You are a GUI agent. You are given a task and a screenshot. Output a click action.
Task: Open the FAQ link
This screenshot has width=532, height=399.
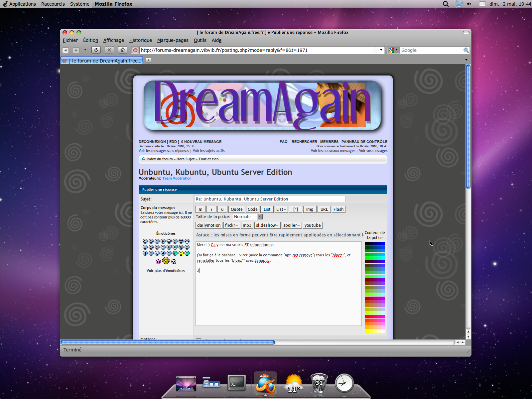click(x=284, y=142)
